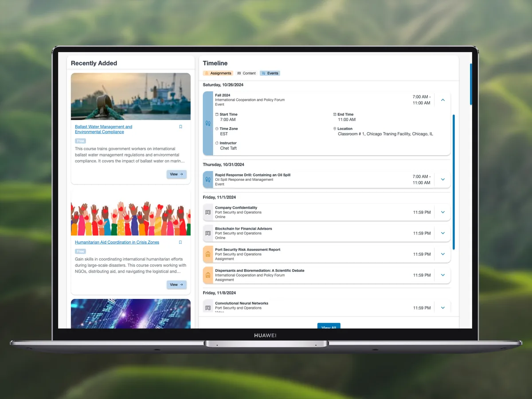Click the Instructor person icon
Screen dimensions: 532x399
[217, 143]
